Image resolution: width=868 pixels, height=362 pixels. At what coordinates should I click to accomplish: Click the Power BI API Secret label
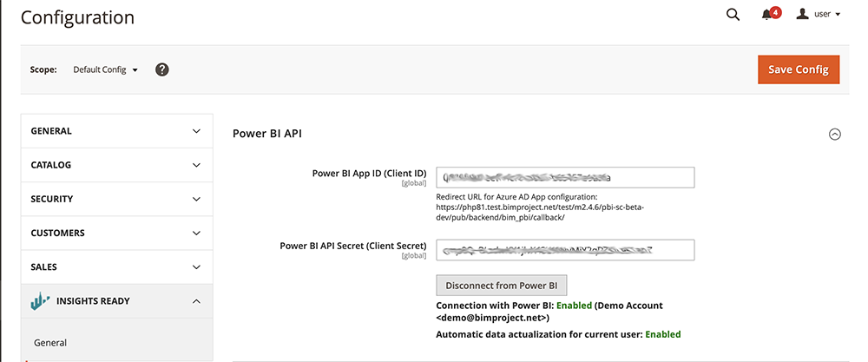point(353,245)
